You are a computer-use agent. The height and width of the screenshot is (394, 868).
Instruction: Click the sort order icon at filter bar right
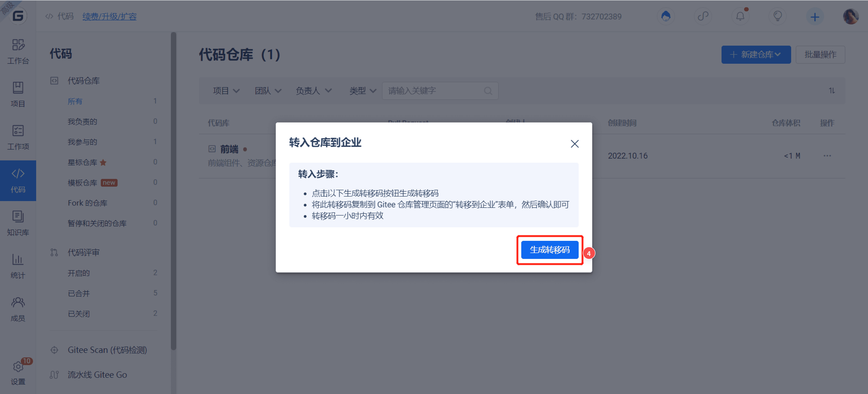832,90
